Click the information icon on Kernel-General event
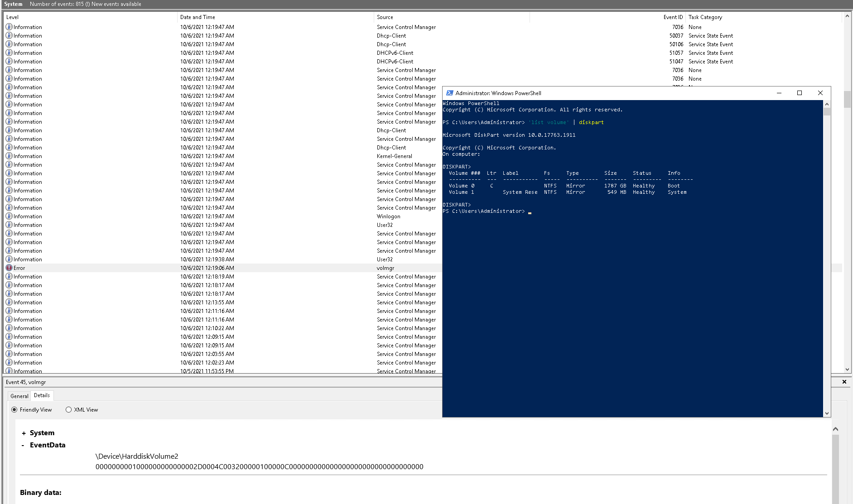Viewport: 853px width, 504px height. pyautogui.click(x=9, y=156)
